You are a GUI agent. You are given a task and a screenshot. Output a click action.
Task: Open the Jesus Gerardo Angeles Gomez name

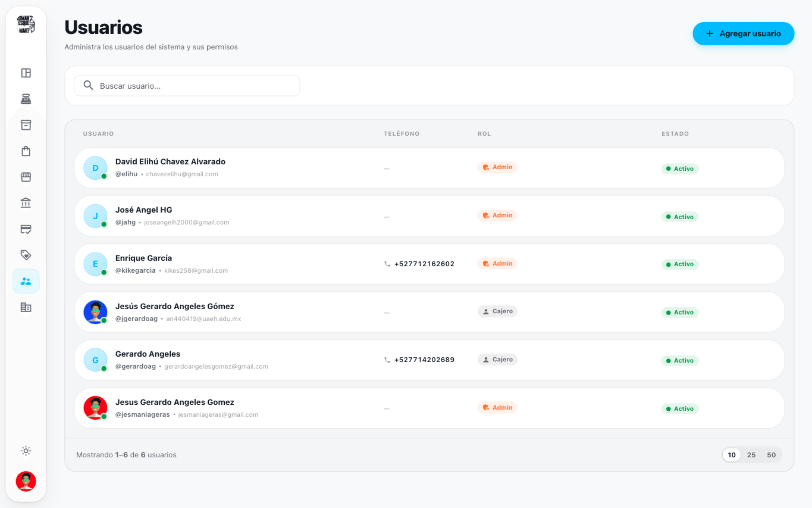(x=175, y=402)
